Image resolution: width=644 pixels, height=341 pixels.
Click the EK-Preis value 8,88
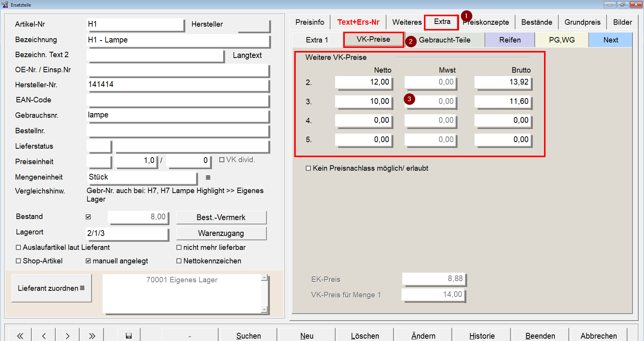click(434, 279)
